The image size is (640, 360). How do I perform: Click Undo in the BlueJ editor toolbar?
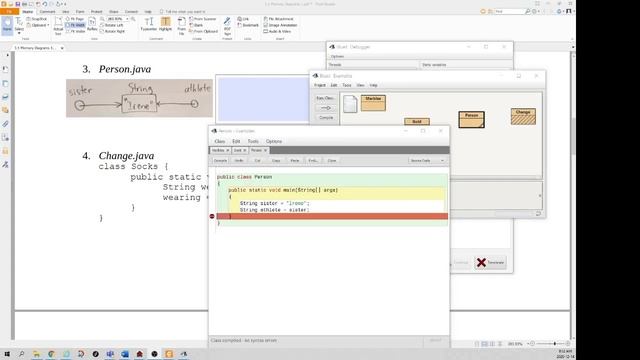[x=239, y=160]
